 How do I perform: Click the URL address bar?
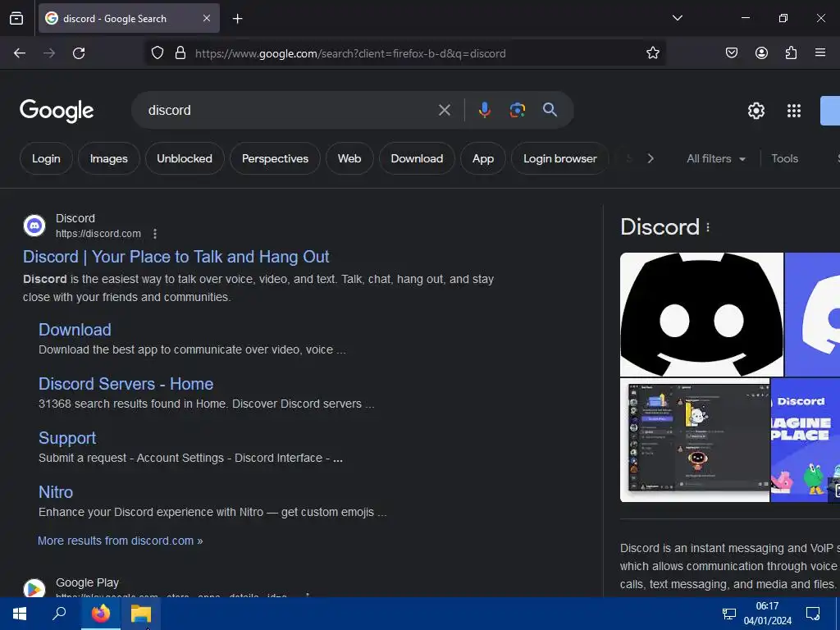(x=405, y=53)
